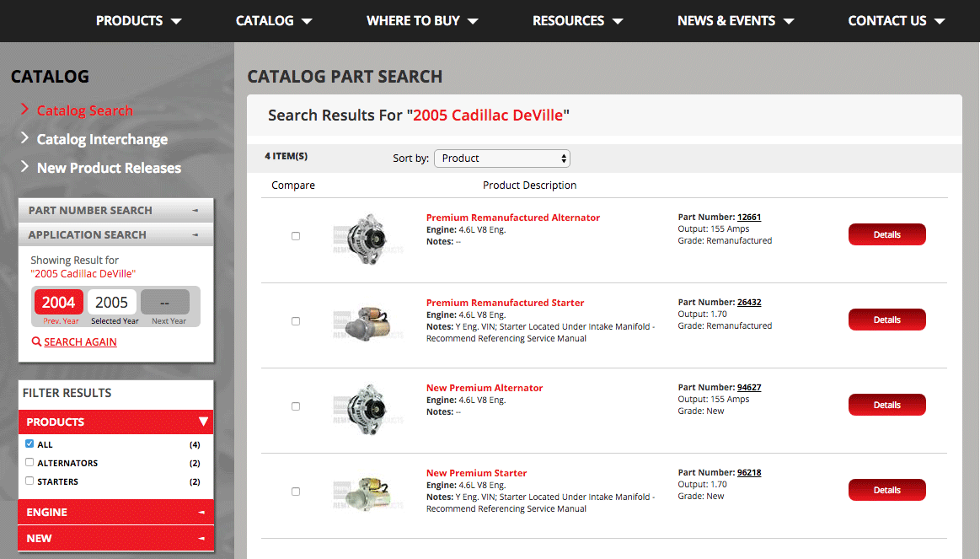Click the Search Again link
This screenshot has height=559, width=980.
81,342
